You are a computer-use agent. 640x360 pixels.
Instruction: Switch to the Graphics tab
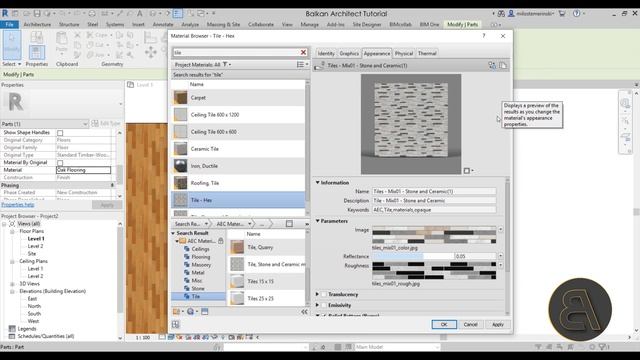point(349,53)
